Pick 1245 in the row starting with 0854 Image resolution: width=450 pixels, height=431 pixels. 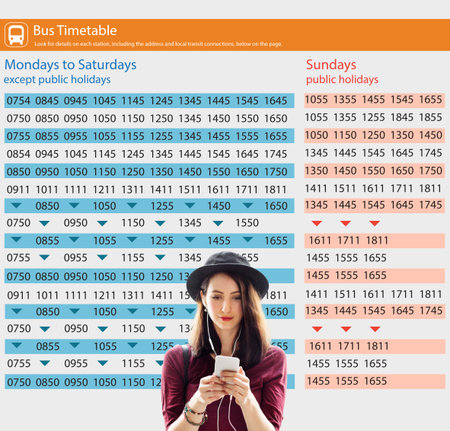pyautogui.click(x=133, y=154)
